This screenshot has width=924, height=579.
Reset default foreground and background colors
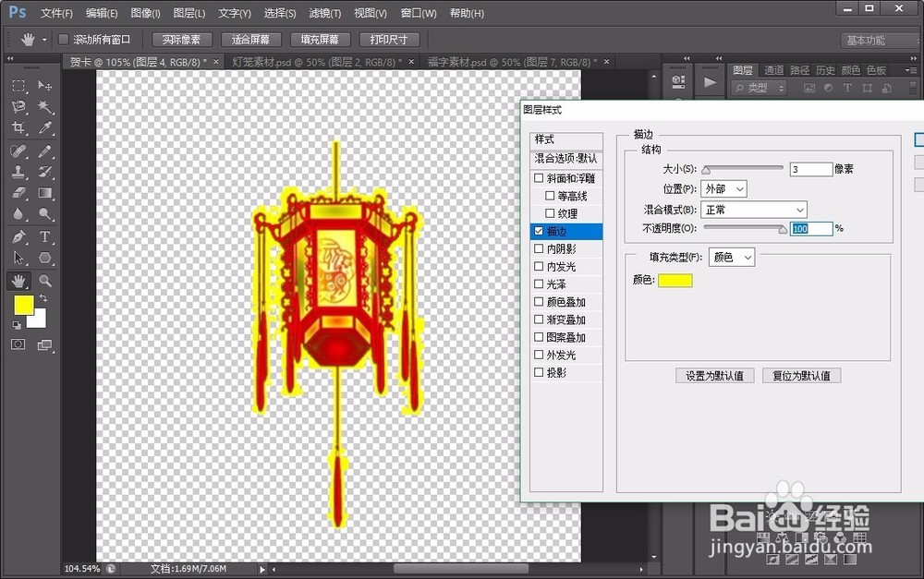coord(17,325)
